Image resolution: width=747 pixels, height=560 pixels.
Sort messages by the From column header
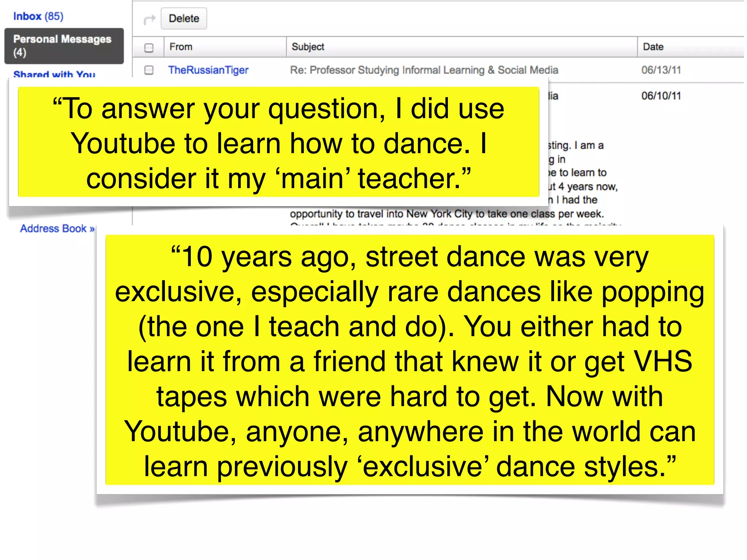click(181, 47)
